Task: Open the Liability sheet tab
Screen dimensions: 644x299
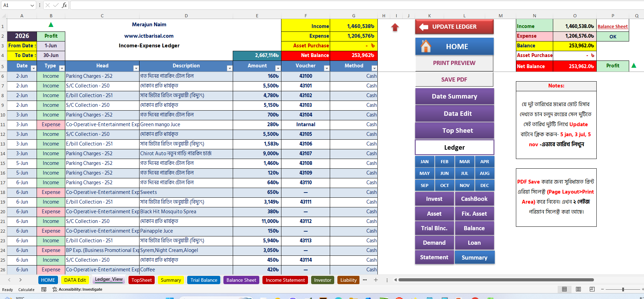Action: pyautogui.click(x=348, y=280)
